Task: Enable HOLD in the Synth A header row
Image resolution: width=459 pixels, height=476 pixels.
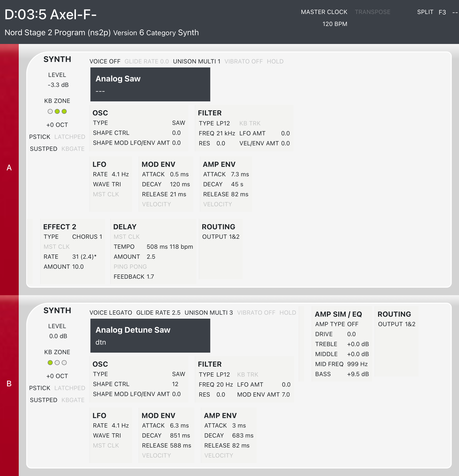Action: coord(275,61)
